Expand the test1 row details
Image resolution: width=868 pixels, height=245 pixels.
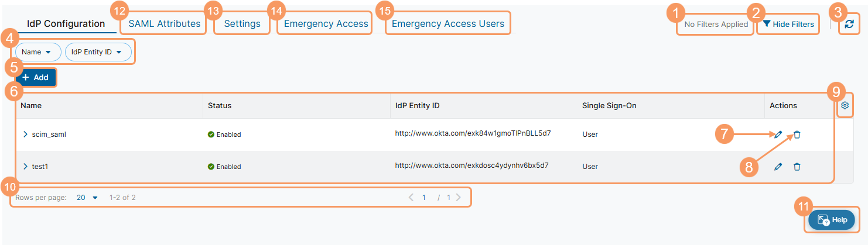coord(25,167)
